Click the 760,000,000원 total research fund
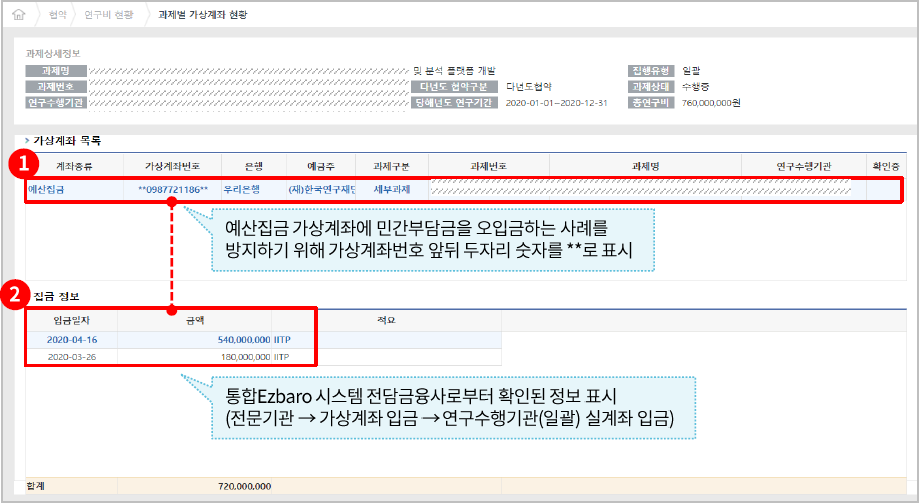 pos(711,103)
